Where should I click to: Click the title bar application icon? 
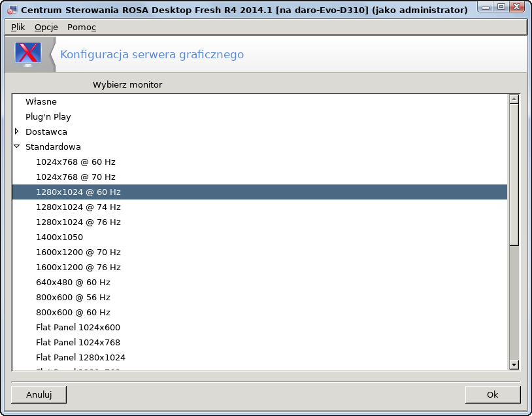12,10
